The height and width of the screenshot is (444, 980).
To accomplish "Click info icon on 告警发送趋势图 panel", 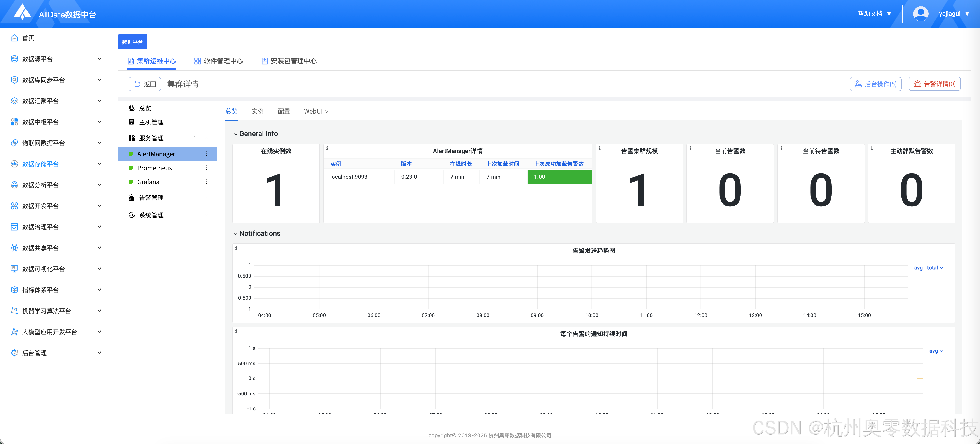I will [x=236, y=248].
